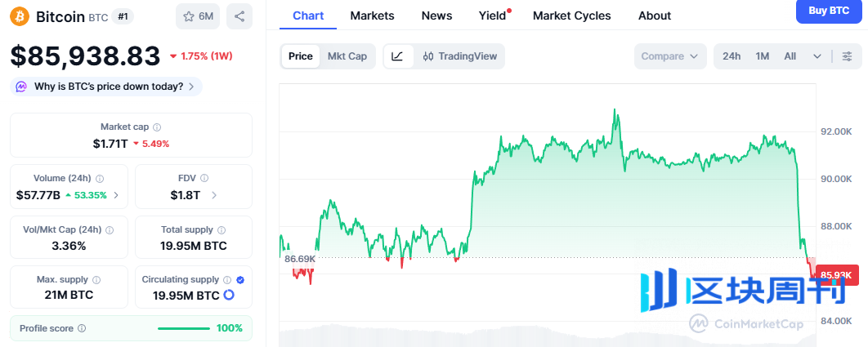This screenshot has height=347, width=868.
Task: Click the Profile score progress bar
Action: click(x=183, y=328)
